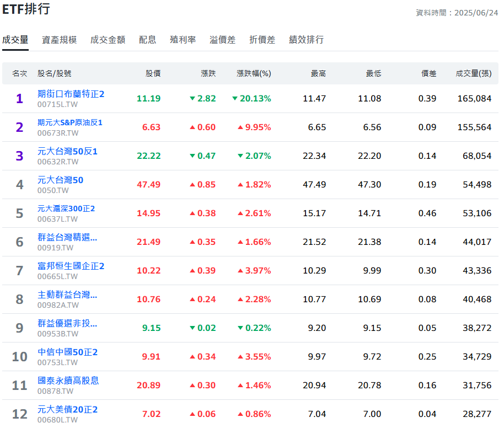The image size is (504, 428).
Task: Open 期元大S&P原油反1 ETF link
Action: 69,122
